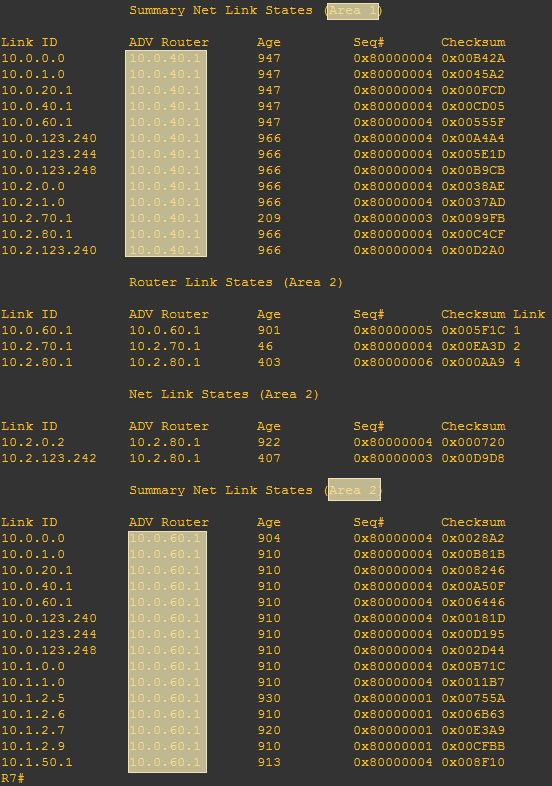Click age 904 in Area 2 summary

(269, 538)
